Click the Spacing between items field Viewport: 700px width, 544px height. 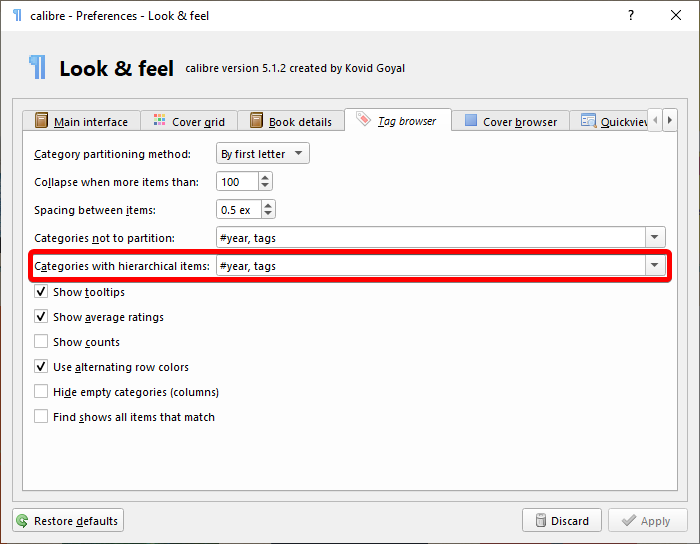coord(238,210)
